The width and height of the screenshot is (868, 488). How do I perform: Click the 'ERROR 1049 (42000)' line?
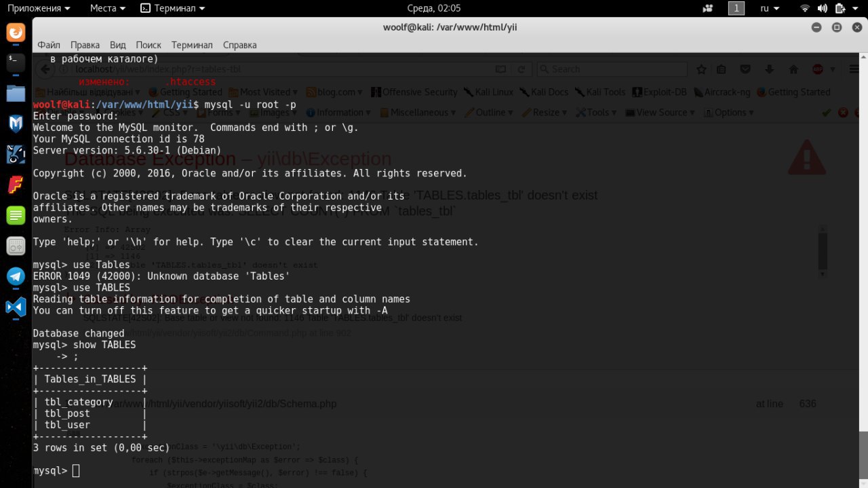click(161, 276)
